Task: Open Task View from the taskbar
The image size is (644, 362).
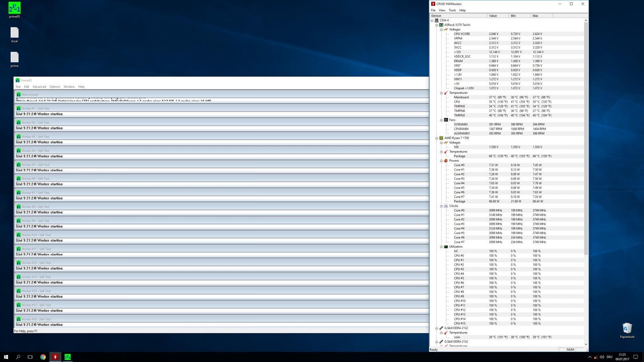Action: click(x=30, y=357)
